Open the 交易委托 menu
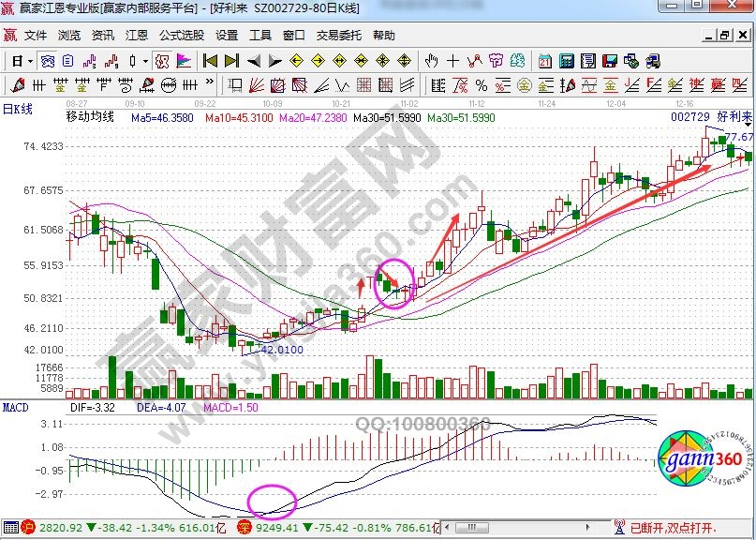 (338, 36)
